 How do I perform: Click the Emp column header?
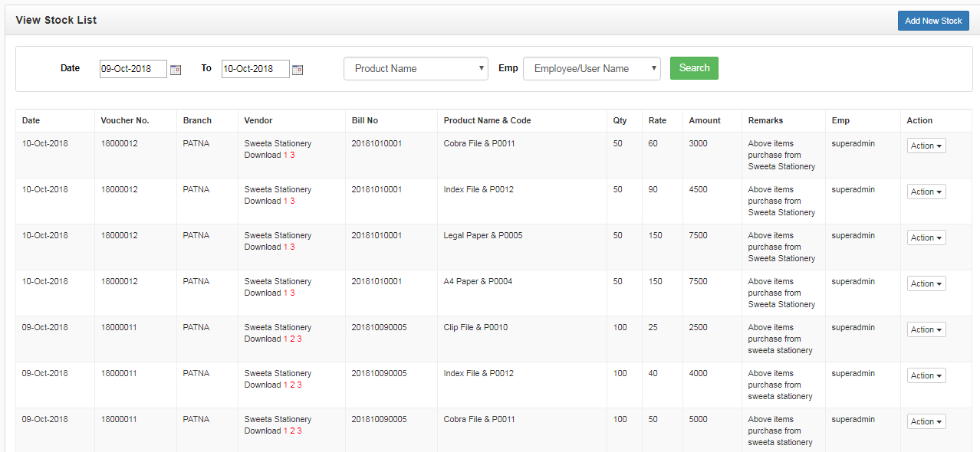(x=840, y=120)
